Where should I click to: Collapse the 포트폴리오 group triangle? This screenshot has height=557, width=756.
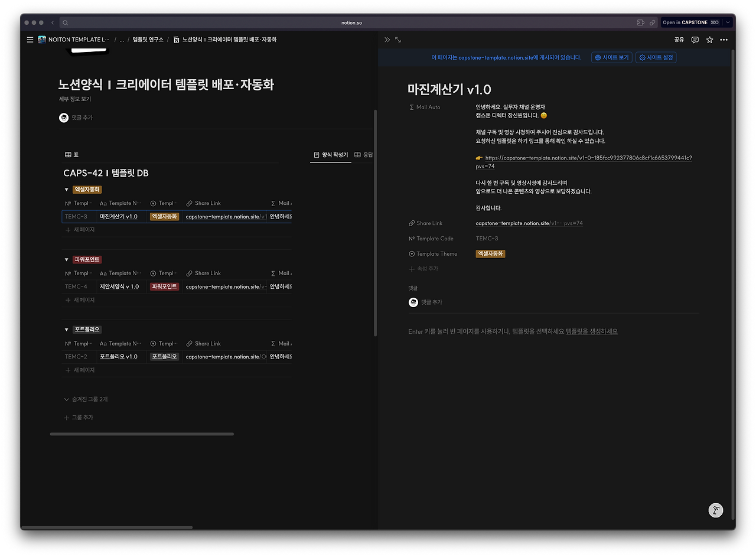pos(66,329)
